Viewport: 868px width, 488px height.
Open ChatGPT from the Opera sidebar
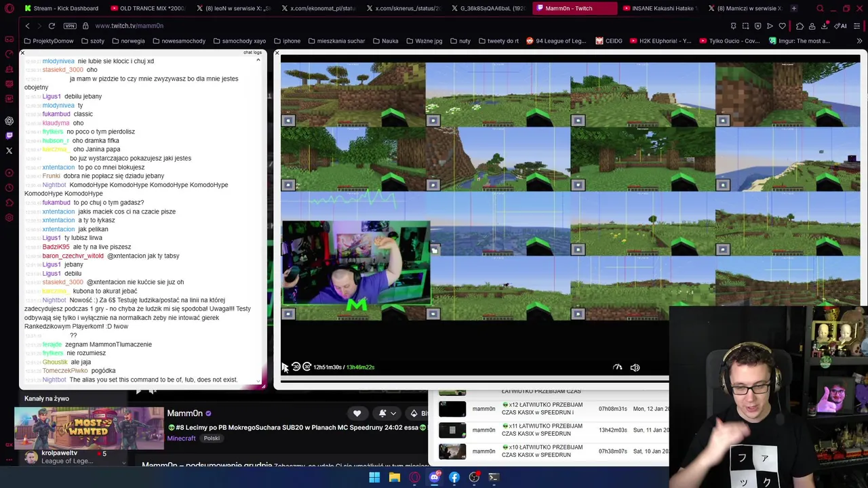(9, 121)
